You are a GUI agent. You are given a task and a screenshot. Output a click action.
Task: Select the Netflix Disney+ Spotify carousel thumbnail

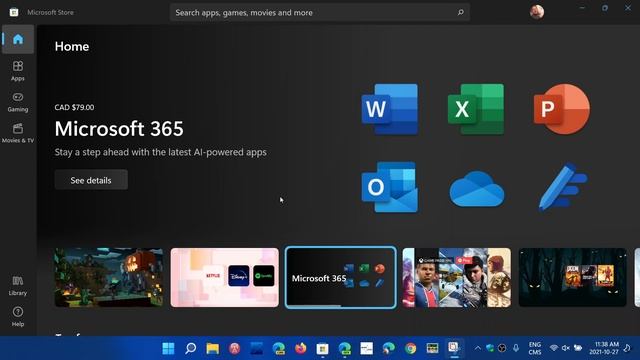225,278
